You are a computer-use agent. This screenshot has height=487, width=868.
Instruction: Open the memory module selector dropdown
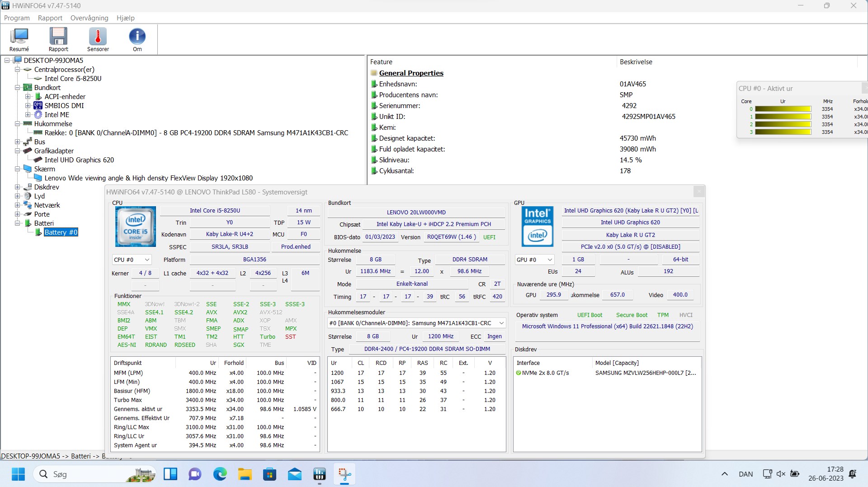click(416, 323)
